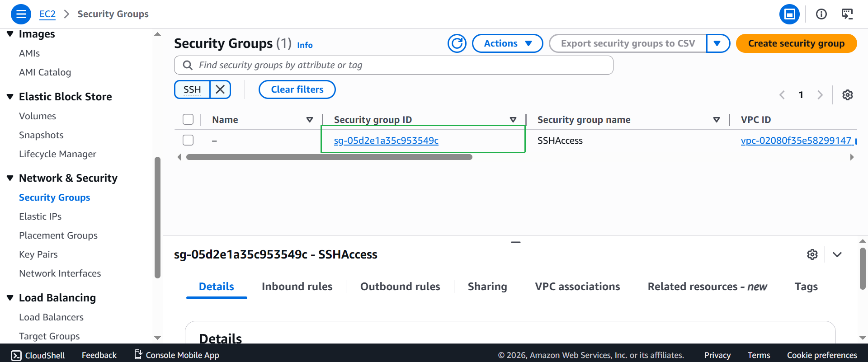Focus the find security groups search field

pyautogui.click(x=393, y=65)
